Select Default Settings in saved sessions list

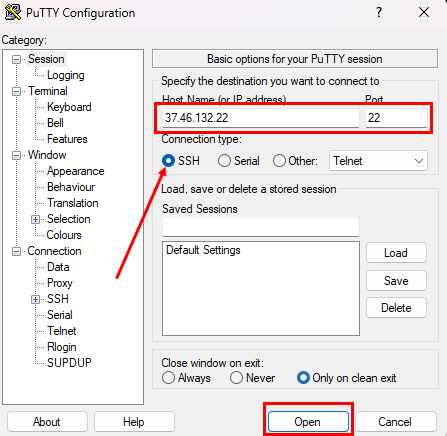click(x=203, y=250)
